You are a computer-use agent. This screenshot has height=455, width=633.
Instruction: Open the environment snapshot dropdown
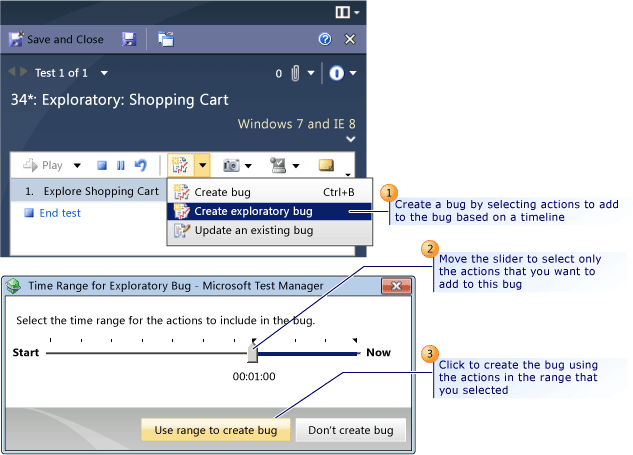[296, 166]
